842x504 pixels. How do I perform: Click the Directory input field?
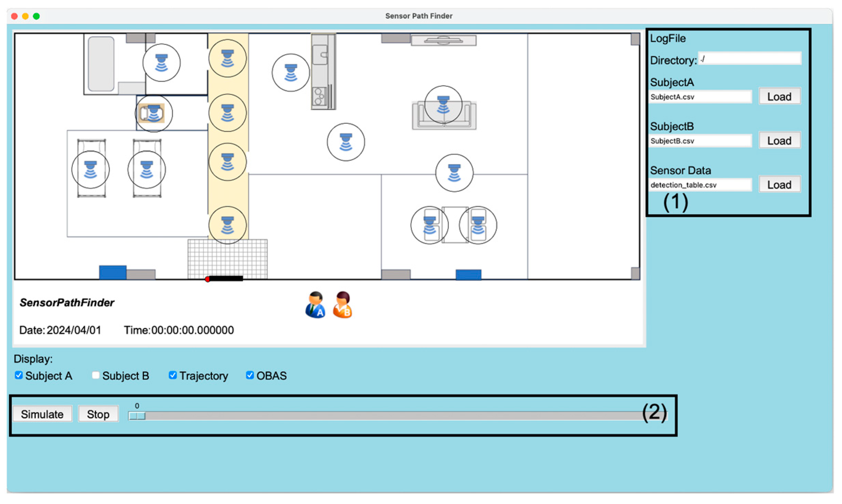(x=750, y=59)
